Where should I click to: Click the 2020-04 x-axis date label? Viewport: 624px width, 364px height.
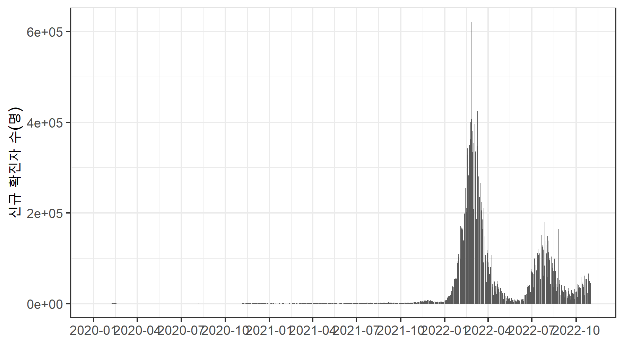point(137,331)
